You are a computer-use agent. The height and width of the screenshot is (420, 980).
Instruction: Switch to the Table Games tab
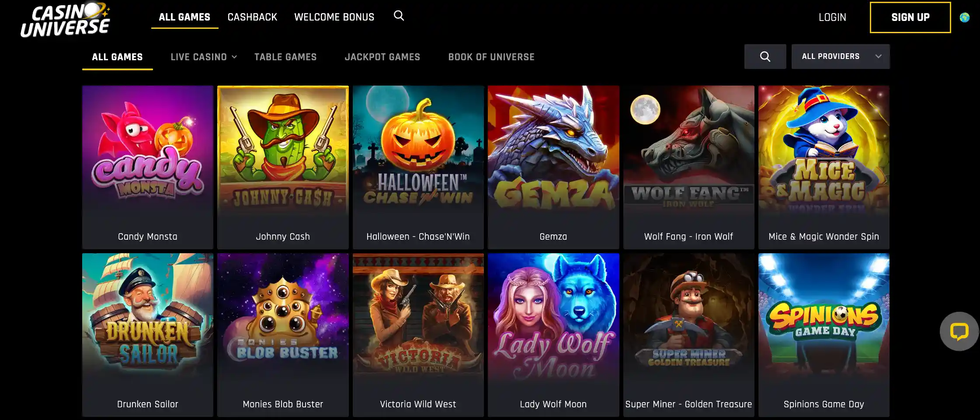285,57
